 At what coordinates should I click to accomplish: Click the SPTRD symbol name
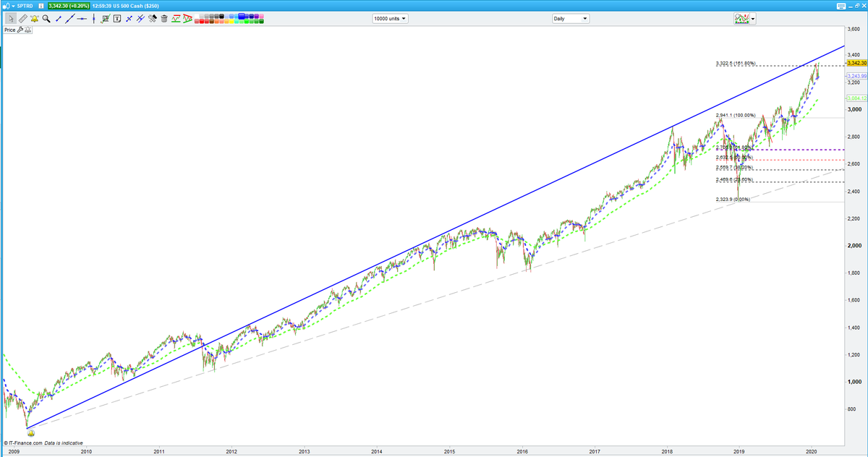(x=25, y=6)
